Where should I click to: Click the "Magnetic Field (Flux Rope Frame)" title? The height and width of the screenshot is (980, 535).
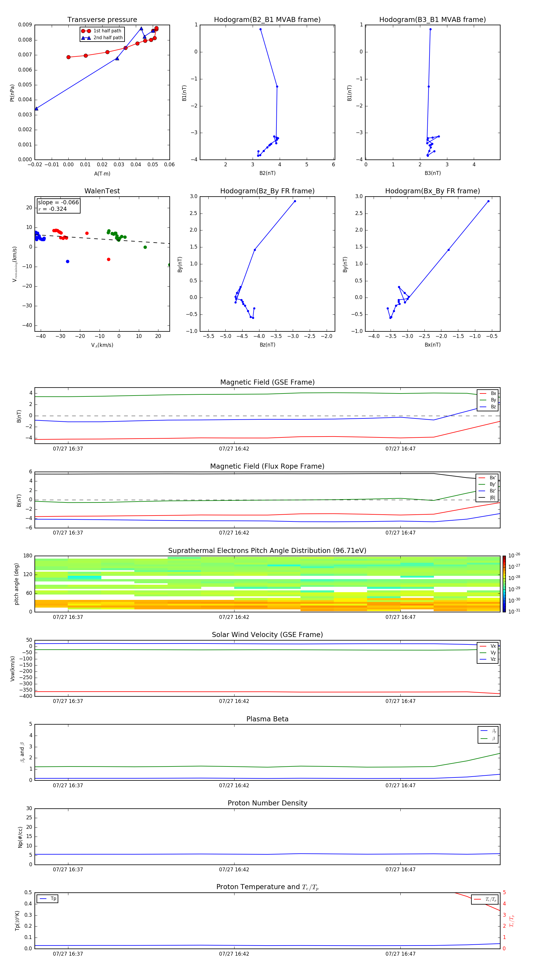267,467
